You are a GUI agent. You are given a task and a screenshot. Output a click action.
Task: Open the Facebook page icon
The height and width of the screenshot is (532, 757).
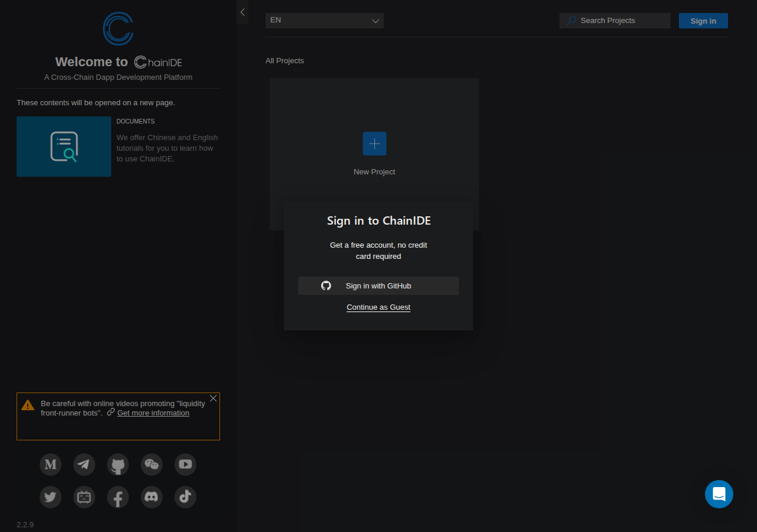[x=118, y=497]
